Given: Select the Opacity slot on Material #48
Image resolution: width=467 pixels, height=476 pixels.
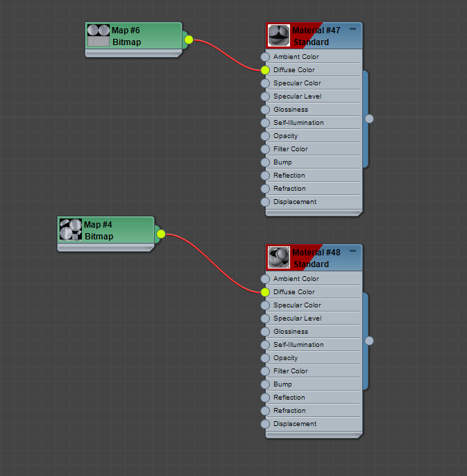Looking at the screenshot, I should coord(286,358).
